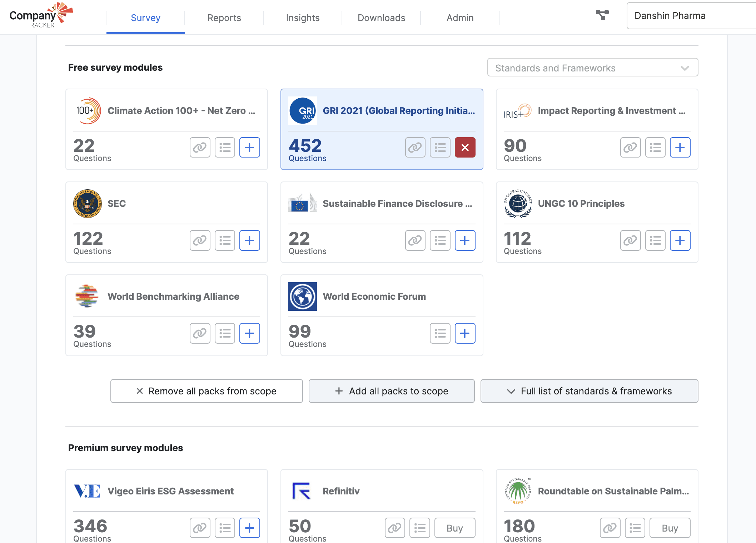Open question list for Impact Reporting IRIS+ card
The height and width of the screenshot is (543, 756).
point(655,147)
